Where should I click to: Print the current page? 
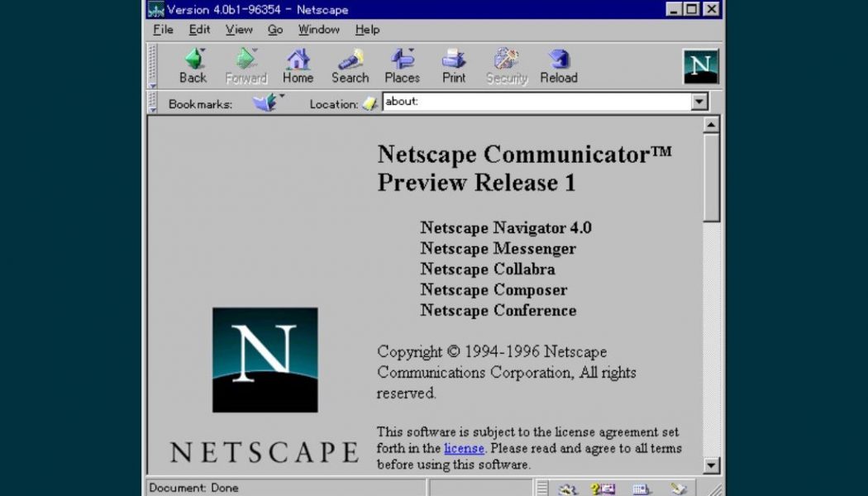coord(454,66)
